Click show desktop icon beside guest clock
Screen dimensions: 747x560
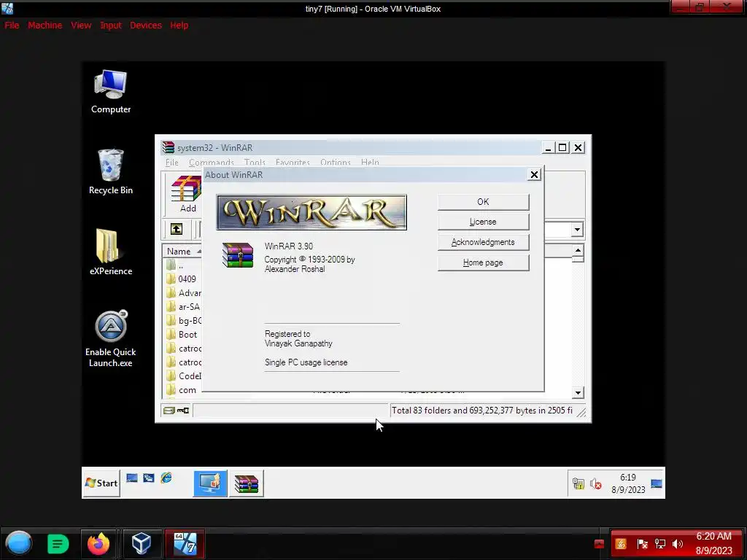point(657,484)
